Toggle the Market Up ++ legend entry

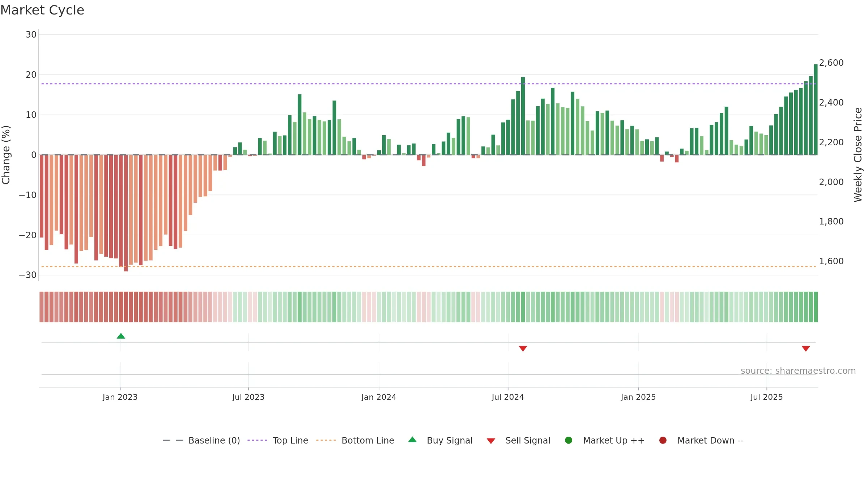[604, 440]
